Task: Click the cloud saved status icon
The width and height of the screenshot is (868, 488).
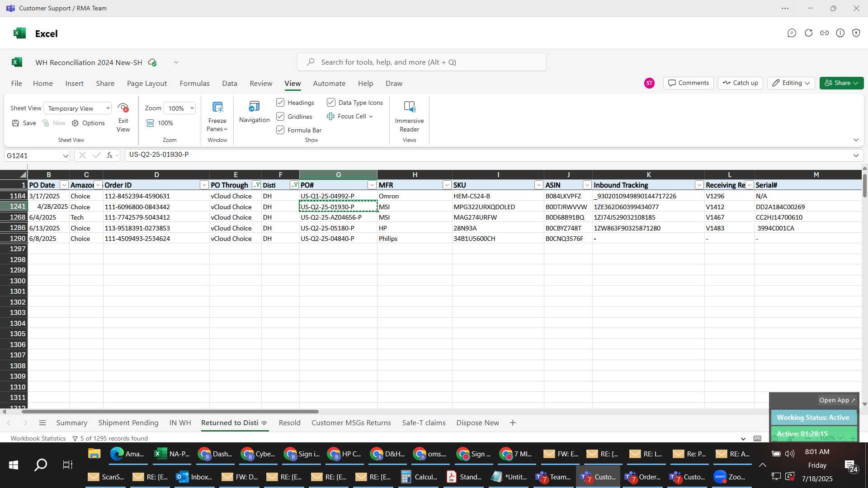Action: [x=152, y=62]
